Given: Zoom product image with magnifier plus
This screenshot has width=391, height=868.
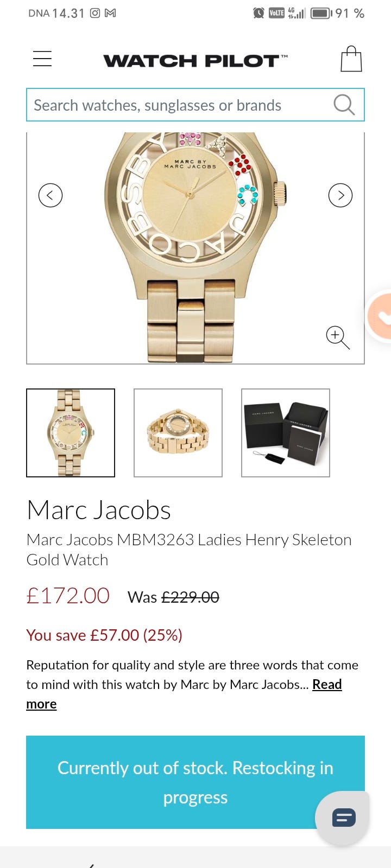Looking at the screenshot, I should point(337,337).
